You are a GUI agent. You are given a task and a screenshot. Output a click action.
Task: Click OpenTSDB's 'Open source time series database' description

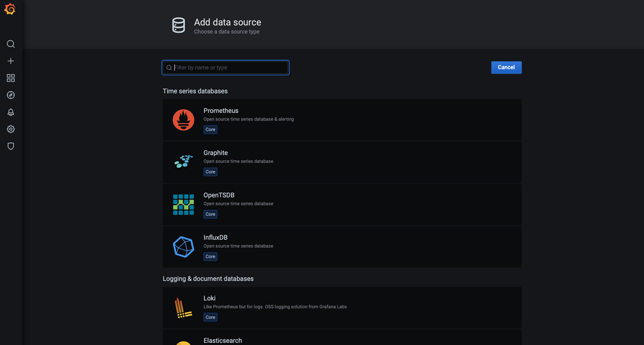click(x=238, y=204)
